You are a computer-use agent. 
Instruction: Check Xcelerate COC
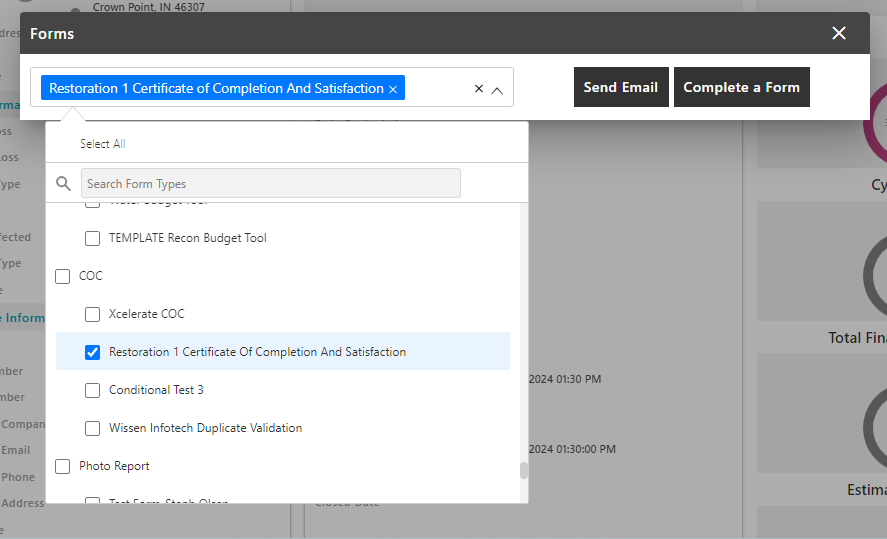pos(92,314)
